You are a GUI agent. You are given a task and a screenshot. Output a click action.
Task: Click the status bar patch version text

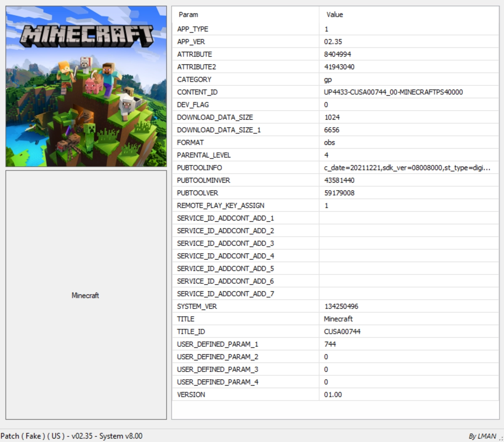coord(71,436)
